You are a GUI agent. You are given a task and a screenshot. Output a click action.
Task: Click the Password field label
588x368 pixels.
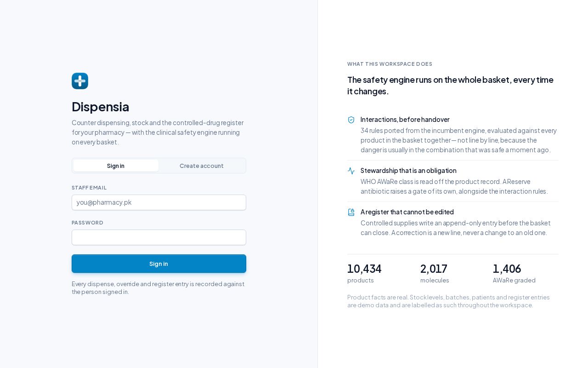87,223
